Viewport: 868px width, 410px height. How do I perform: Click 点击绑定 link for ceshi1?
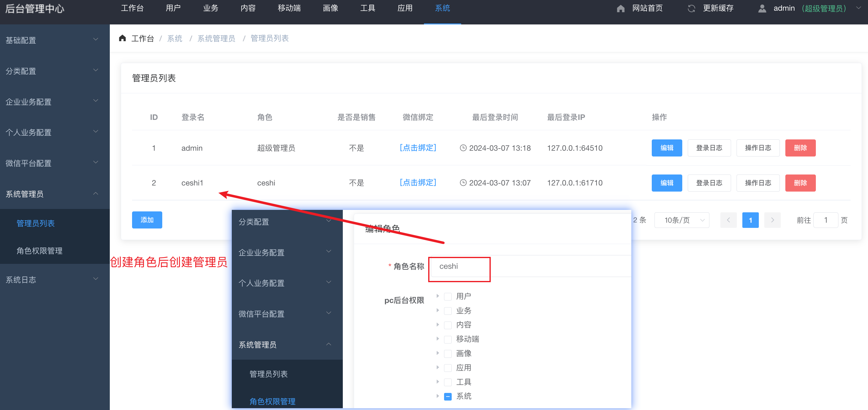click(x=418, y=182)
